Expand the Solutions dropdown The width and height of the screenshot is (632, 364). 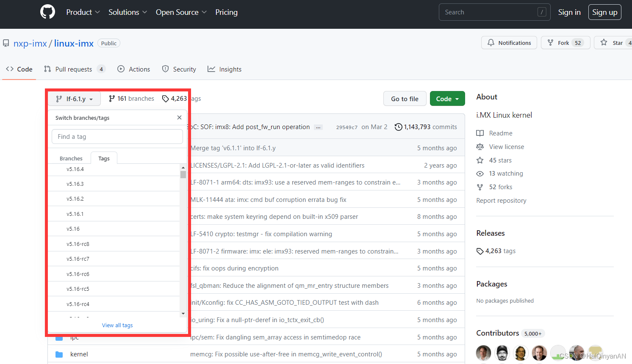(128, 12)
